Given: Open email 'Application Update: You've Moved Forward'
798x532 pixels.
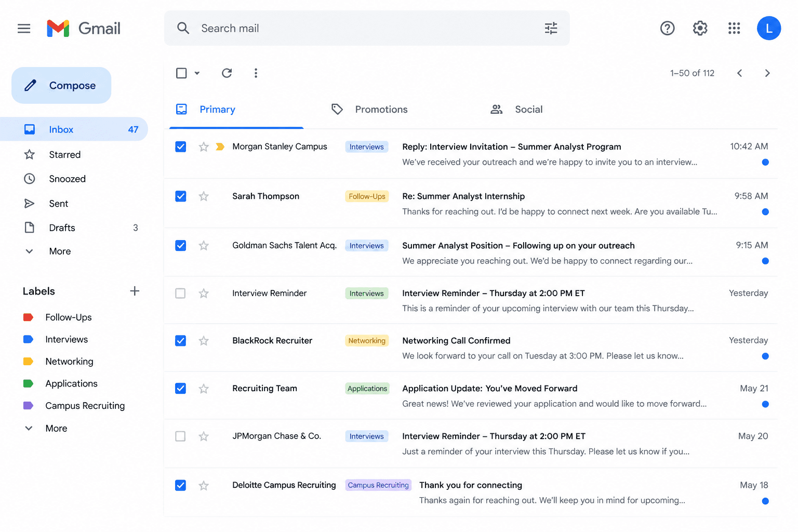Looking at the screenshot, I should point(471,396).
